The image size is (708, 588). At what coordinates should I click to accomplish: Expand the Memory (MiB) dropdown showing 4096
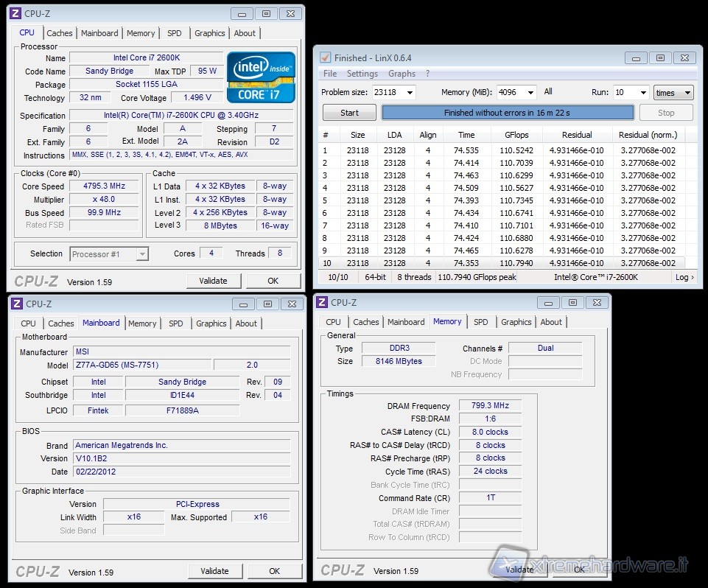coord(530,93)
